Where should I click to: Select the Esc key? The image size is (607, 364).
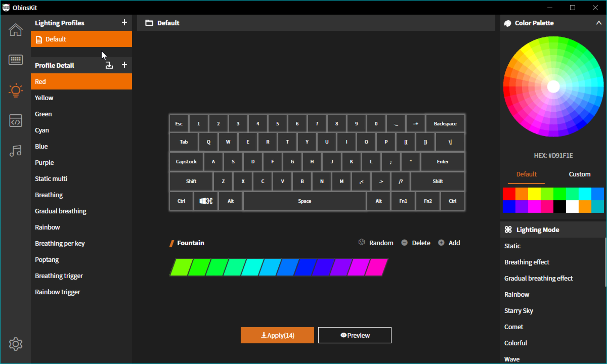tap(179, 123)
